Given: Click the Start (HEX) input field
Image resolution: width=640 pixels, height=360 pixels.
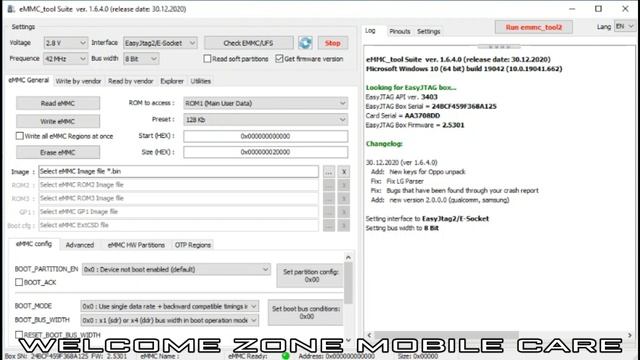Looking at the screenshot, I should click(265, 136).
